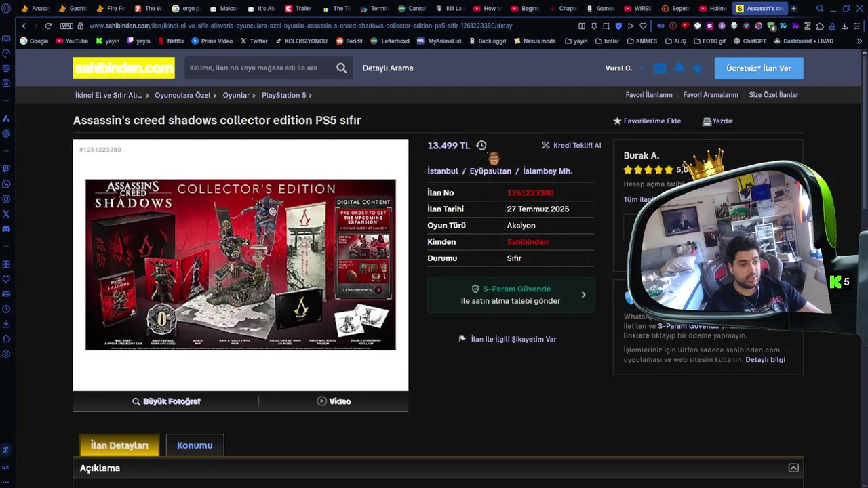The image size is (868, 488).
Task: Open Opera easy setup menu icon
Action: click(857, 26)
